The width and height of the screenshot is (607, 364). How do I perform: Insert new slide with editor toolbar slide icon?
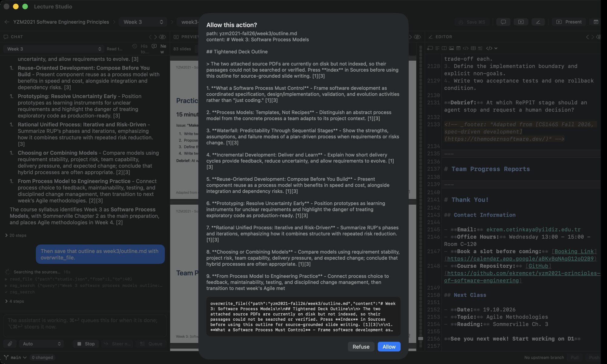(x=430, y=48)
